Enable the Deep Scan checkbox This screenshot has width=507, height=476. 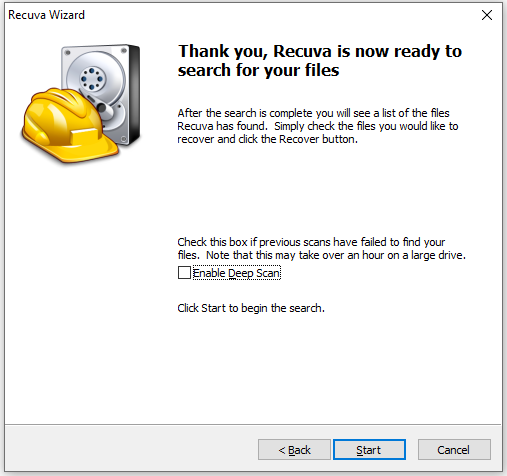(184, 273)
